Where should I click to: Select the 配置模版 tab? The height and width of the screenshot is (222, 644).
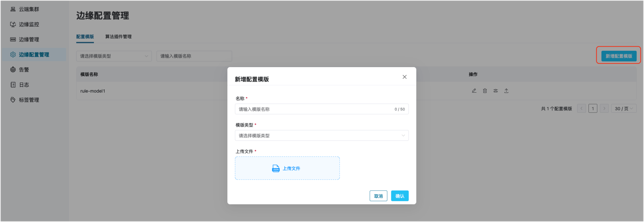[85, 37]
